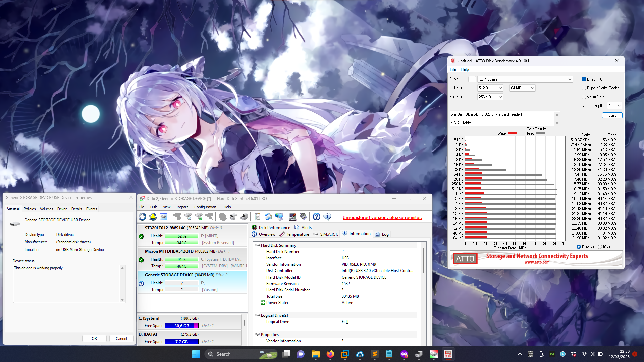Click the ATTO logo in the banner

click(465, 259)
